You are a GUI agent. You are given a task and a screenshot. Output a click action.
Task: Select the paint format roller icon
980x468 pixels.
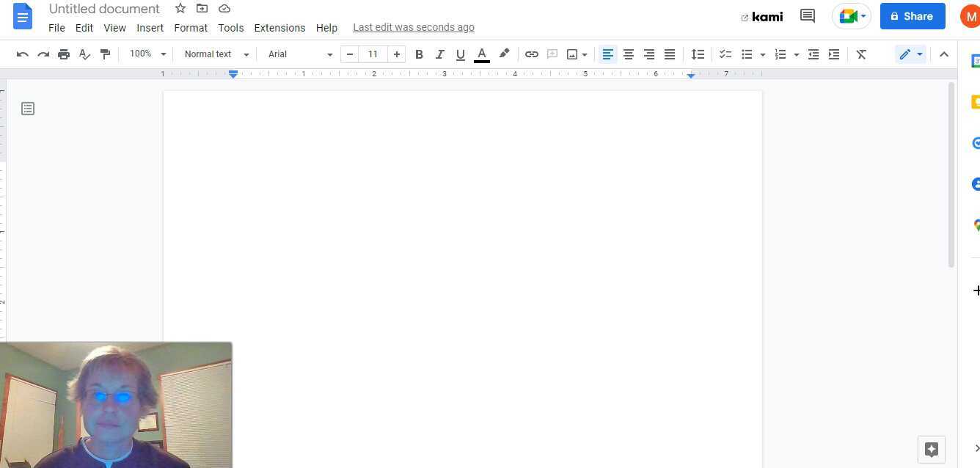[x=105, y=54]
